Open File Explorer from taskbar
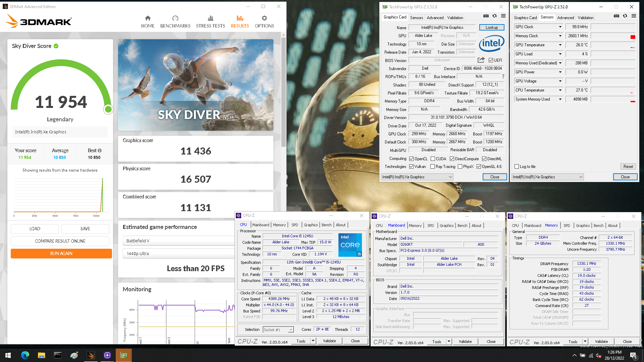 (41, 355)
